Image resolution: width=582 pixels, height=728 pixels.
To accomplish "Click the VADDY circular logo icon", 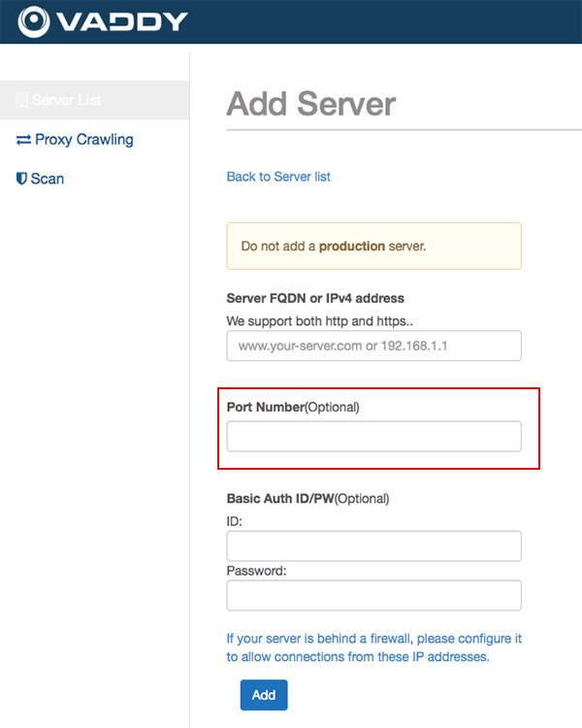I will click(33, 21).
